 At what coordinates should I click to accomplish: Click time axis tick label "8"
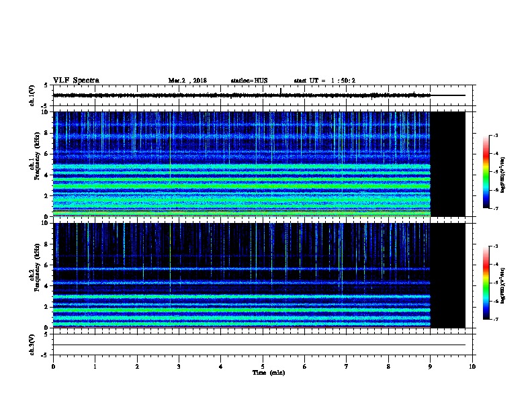388,367
